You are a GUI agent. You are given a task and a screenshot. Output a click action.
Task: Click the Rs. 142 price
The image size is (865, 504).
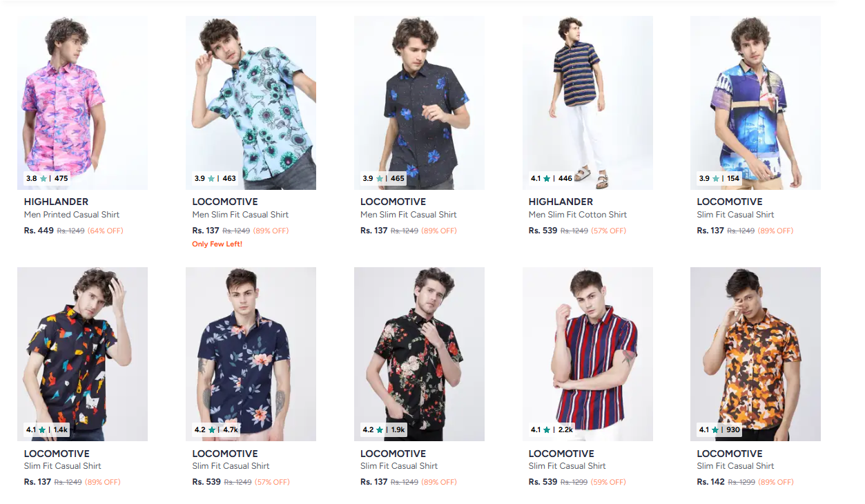(x=711, y=482)
